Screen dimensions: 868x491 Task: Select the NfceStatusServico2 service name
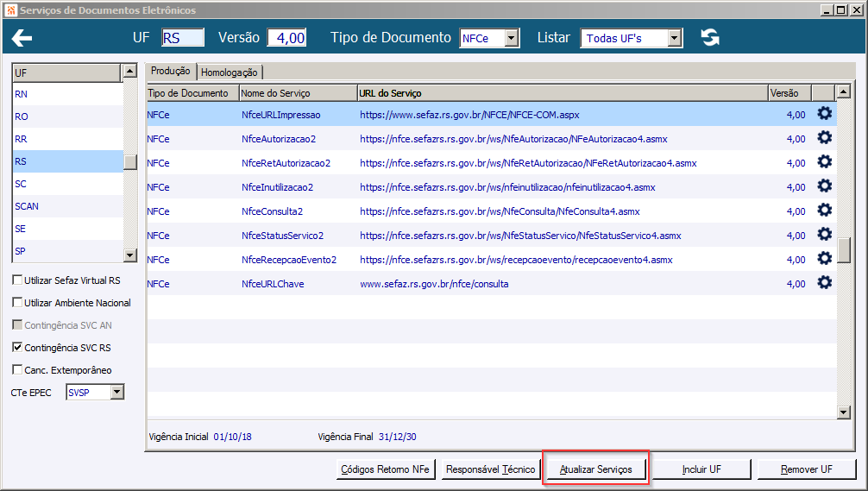[x=282, y=236]
